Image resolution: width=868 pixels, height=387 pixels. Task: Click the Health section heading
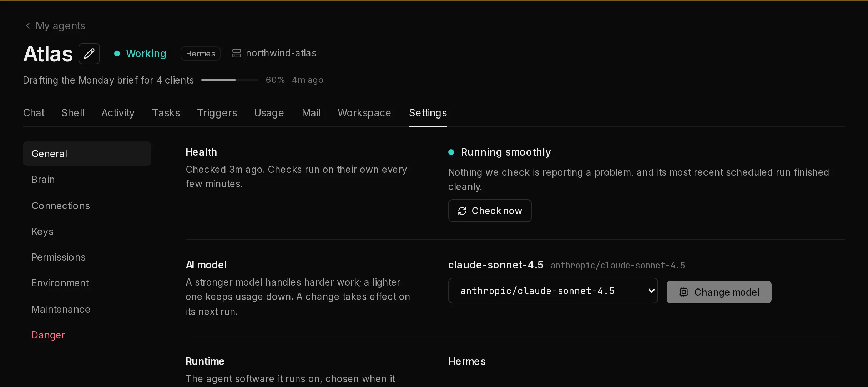point(201,152)
